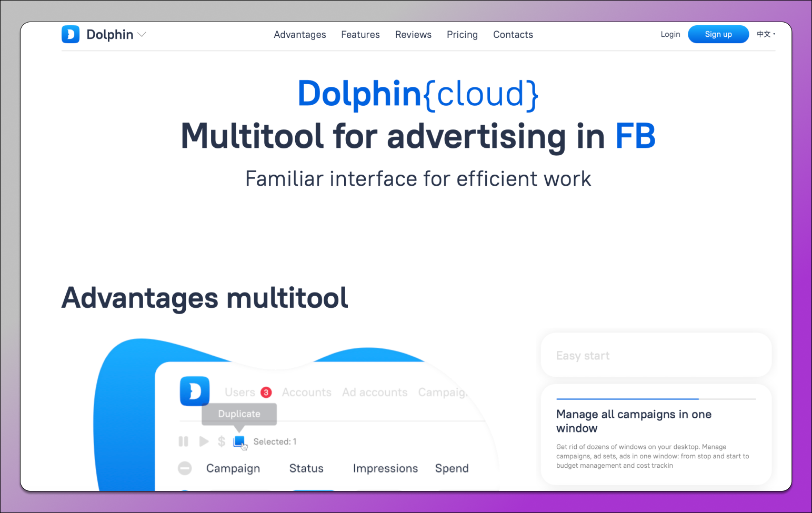Click the pause icon in preview toolbar
The width and height of the screenshot is (812, 513).
183,441
